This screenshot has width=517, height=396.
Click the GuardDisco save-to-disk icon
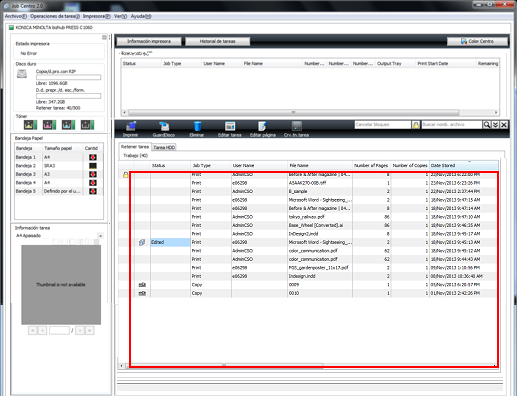pyautogui.click(x=164, y=126)
